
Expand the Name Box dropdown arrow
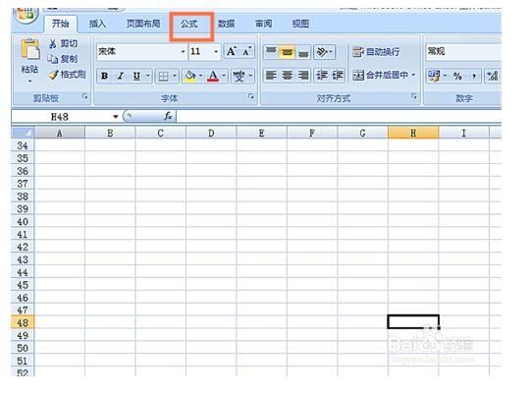[x=116, y=117]
